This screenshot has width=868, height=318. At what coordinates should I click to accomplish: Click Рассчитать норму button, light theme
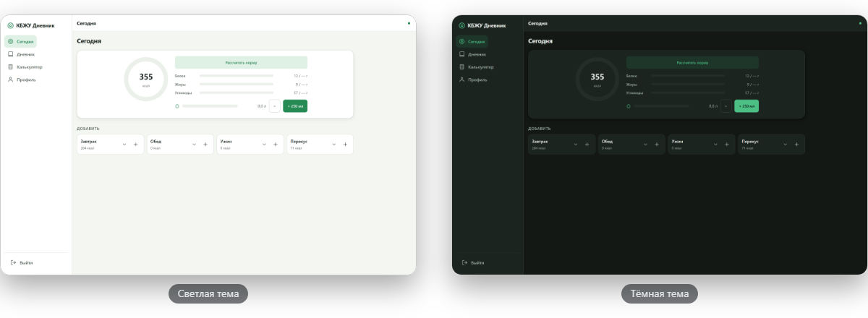[x=241, y=63]
